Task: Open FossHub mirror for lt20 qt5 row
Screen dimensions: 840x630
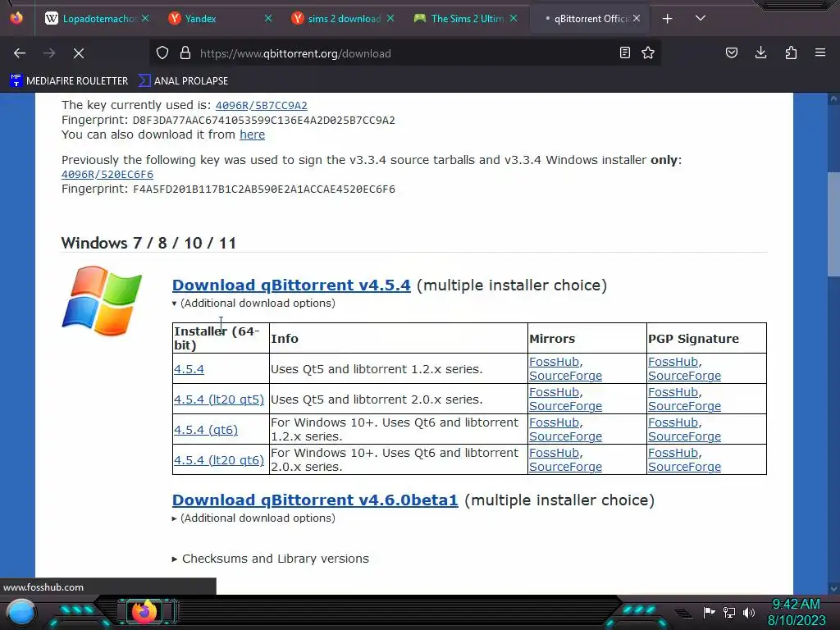Action: click(554, 392)
